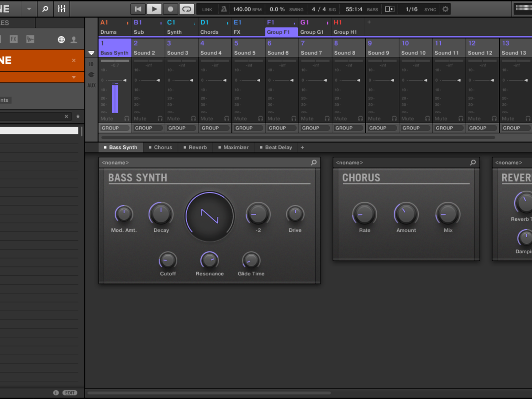Click the EDIT button in browser footer
The width and height of the screenshot is (532, 399).
point(70,393)
